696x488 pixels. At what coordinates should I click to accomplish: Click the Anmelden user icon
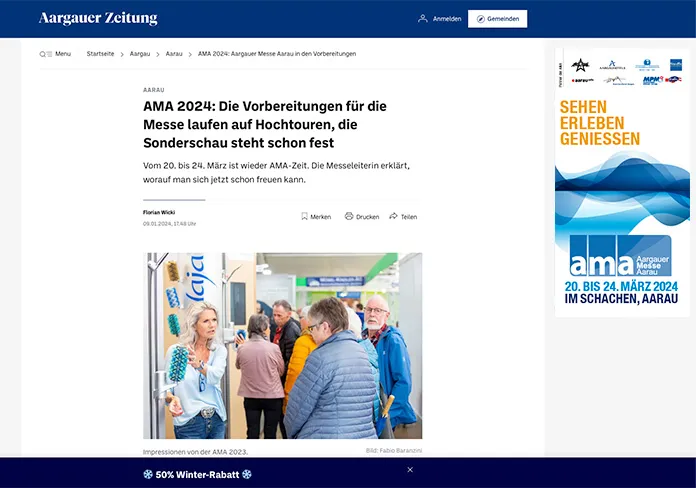coord(423,19)
